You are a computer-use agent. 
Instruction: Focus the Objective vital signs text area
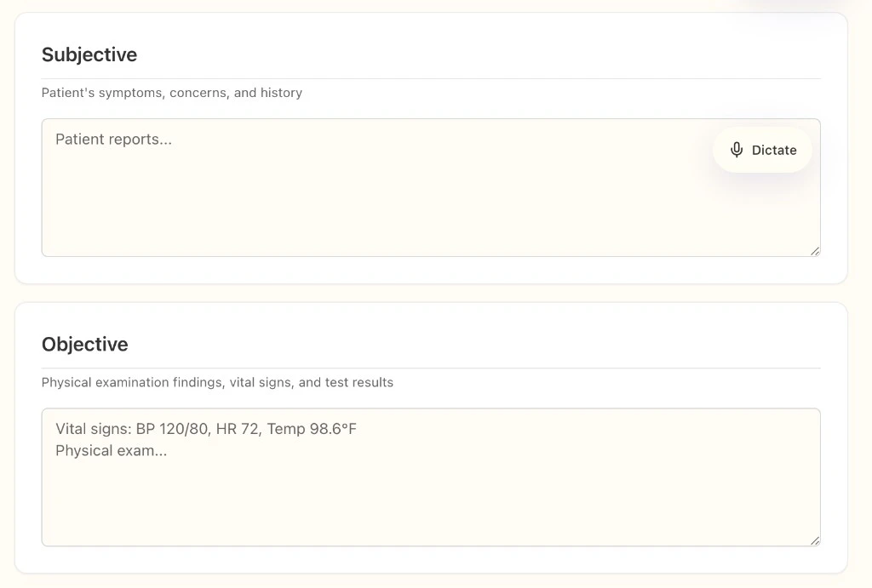coord(431,477)
